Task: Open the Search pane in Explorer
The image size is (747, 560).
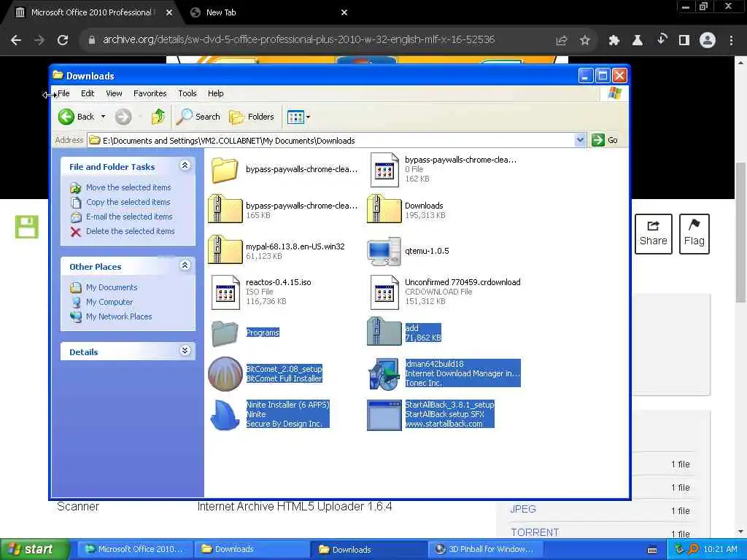Action: click(198, 117)
